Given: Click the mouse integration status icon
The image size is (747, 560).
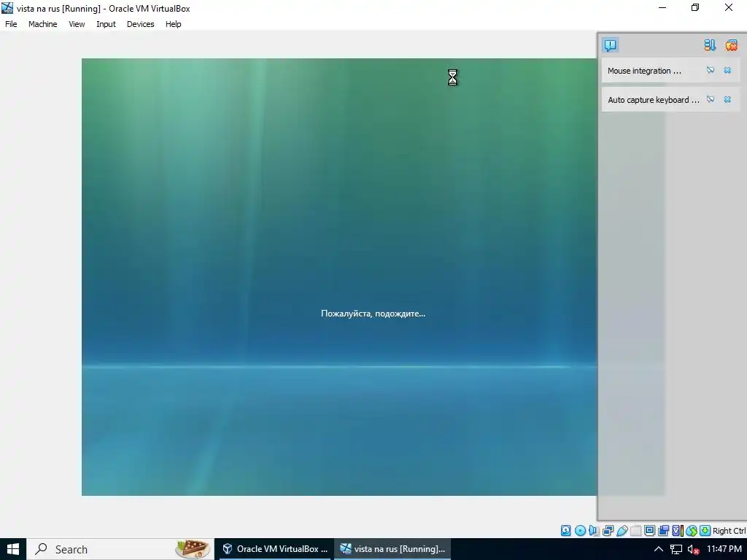Looking at the screenshot, I should pyautogui.click(x=692, y=531).
